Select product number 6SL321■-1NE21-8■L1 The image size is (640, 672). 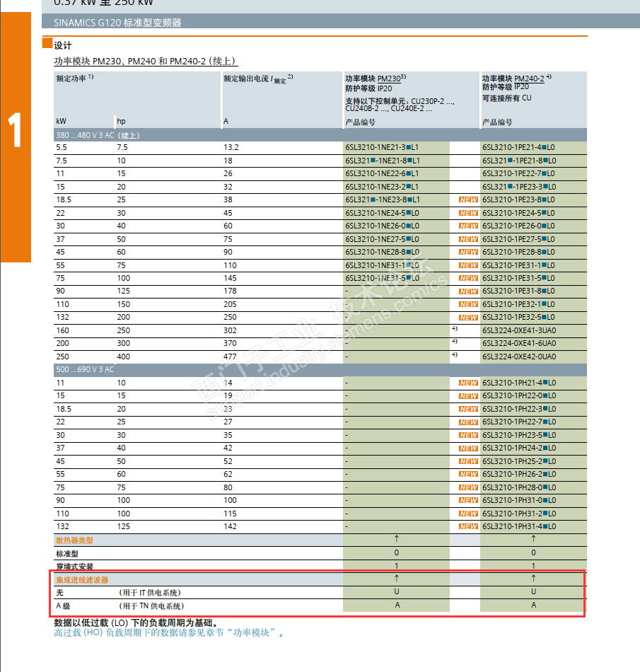click(383, 161)
